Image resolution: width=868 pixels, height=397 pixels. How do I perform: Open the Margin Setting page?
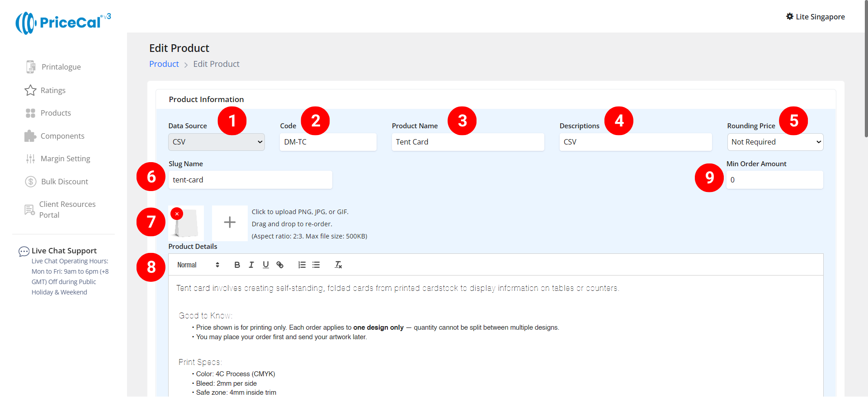pyautogui.click(x=65, y=159)
